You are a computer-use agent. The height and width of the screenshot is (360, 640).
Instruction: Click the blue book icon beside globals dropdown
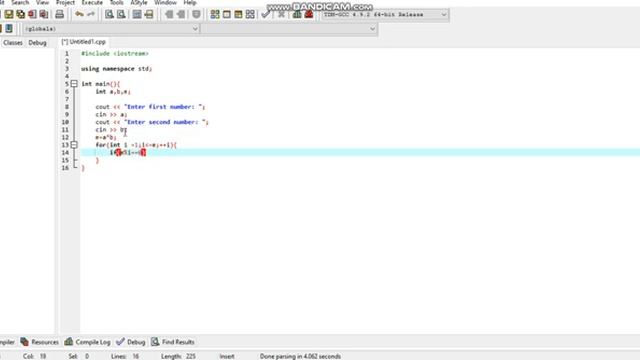click(9, 29)
